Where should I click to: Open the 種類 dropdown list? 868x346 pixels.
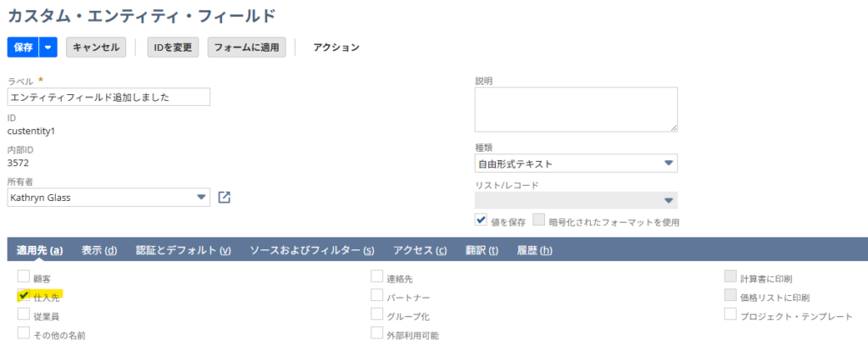(x=576, y=164)
